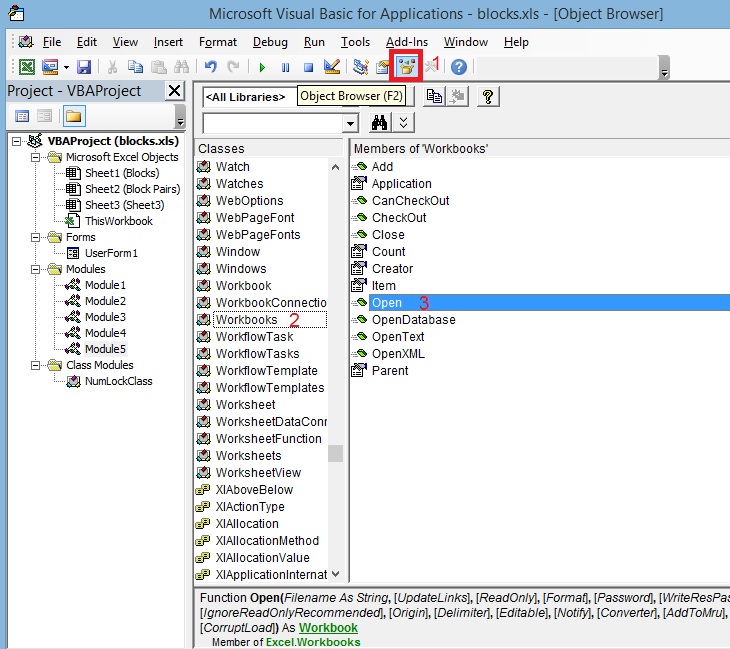
Task: Select the OpenText member of Workbooks
Action: pyautogui.click(x=398, y=337)
